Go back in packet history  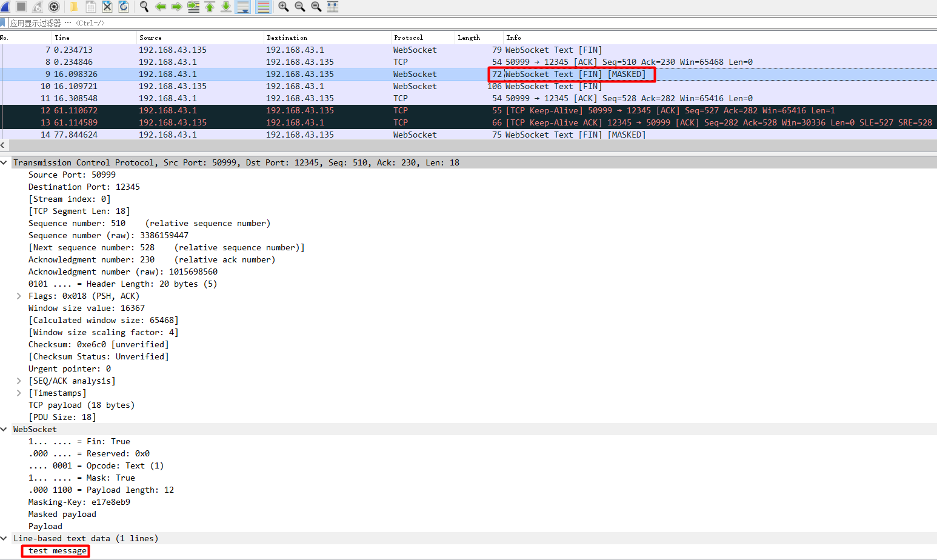click(160, 7)
